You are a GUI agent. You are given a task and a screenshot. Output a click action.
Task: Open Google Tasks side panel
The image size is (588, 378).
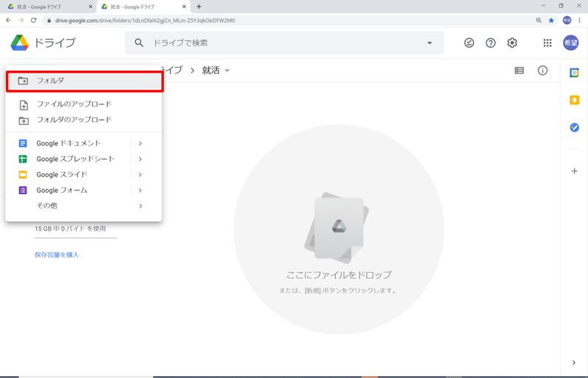[x=574, y=128]
